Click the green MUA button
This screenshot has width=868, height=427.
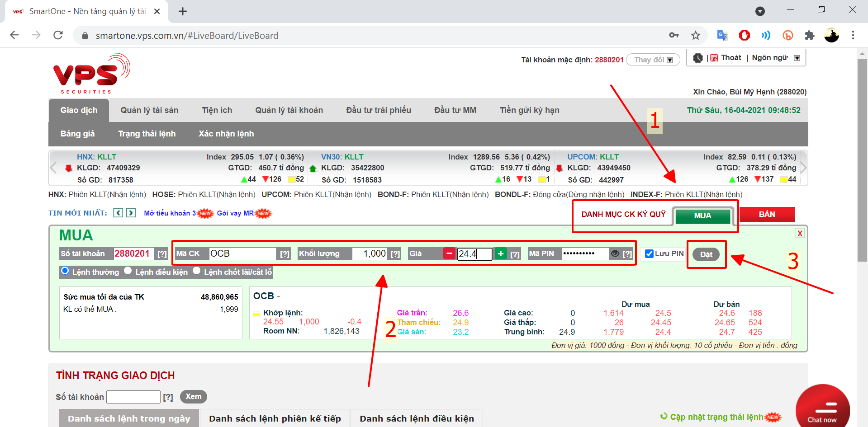[x=702, y=216]
